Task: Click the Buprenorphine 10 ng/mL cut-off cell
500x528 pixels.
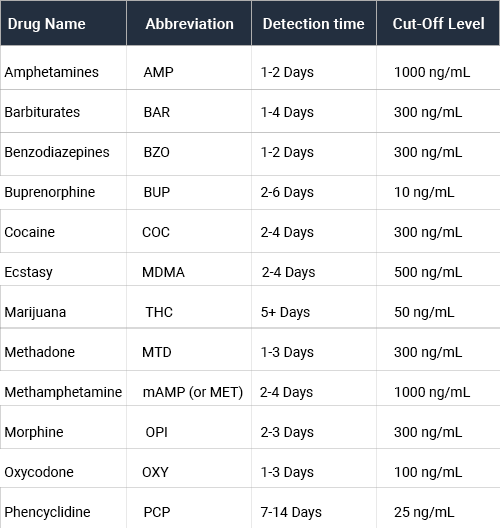Action: (x=438, y=192)
